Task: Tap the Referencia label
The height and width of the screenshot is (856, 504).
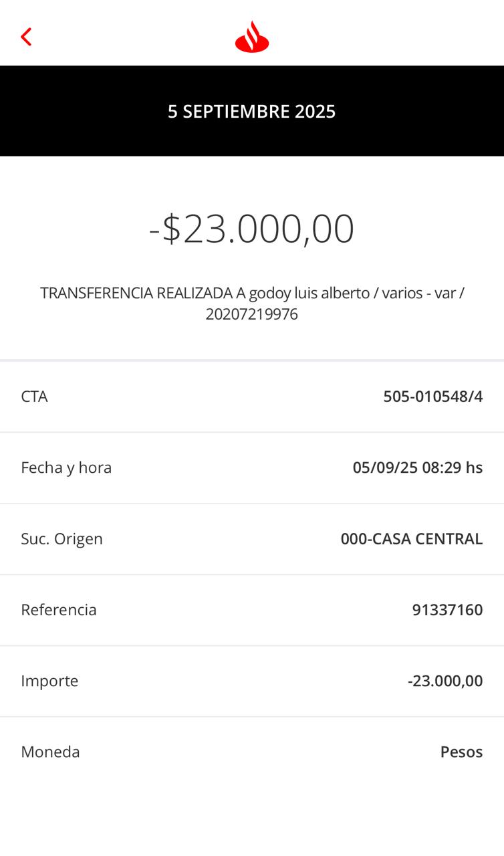Action: (59, 610)
